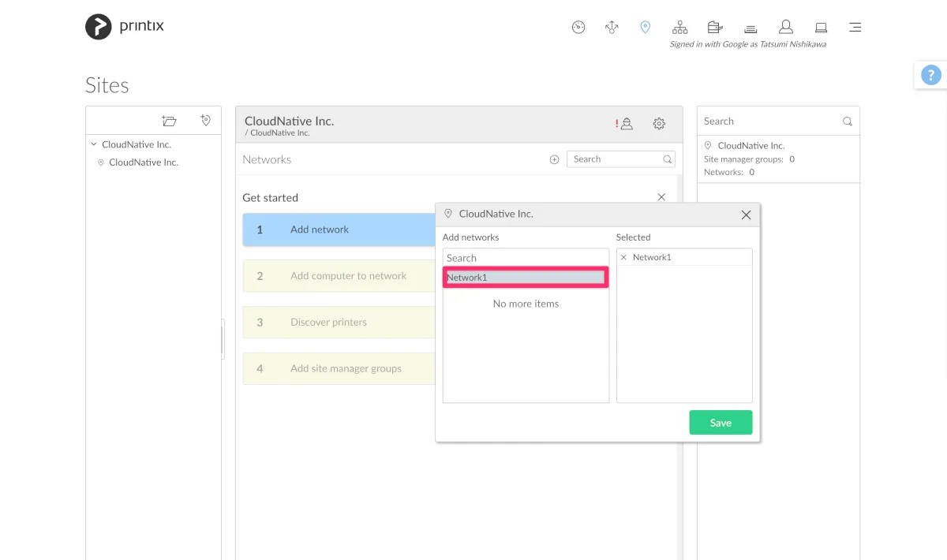Click the green Save button

721,423
